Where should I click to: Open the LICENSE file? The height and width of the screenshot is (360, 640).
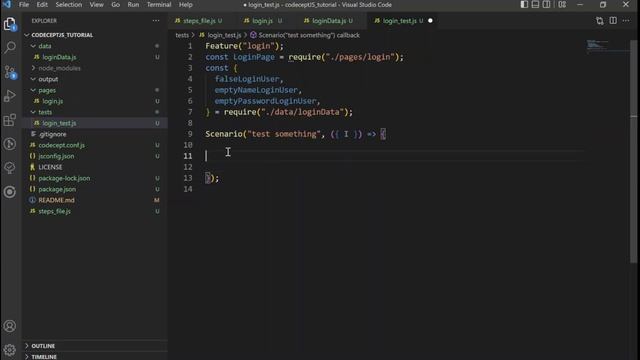coord(50,167)
